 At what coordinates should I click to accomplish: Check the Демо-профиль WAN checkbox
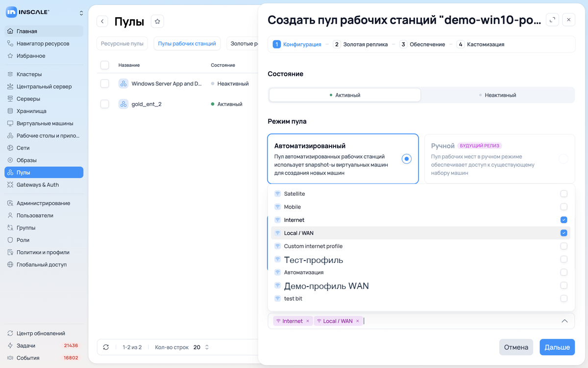563,285
